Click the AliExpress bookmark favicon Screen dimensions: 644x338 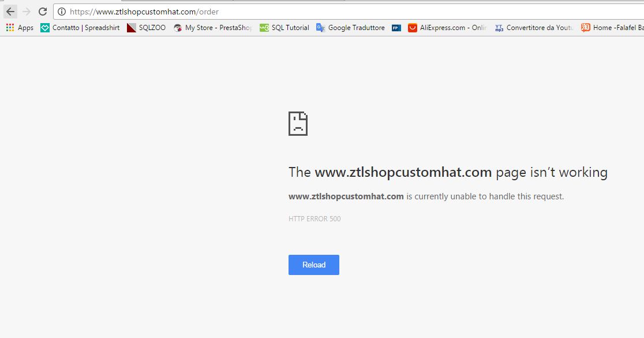coord(413,28)
